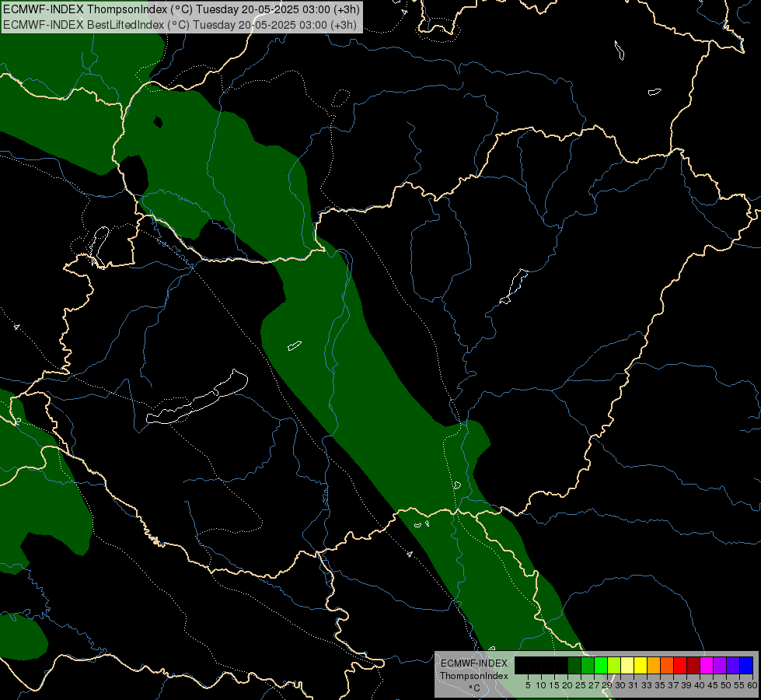Click the legend tick value 45
The height and width of the screenshot is (700, 761).
coord(713,685)
